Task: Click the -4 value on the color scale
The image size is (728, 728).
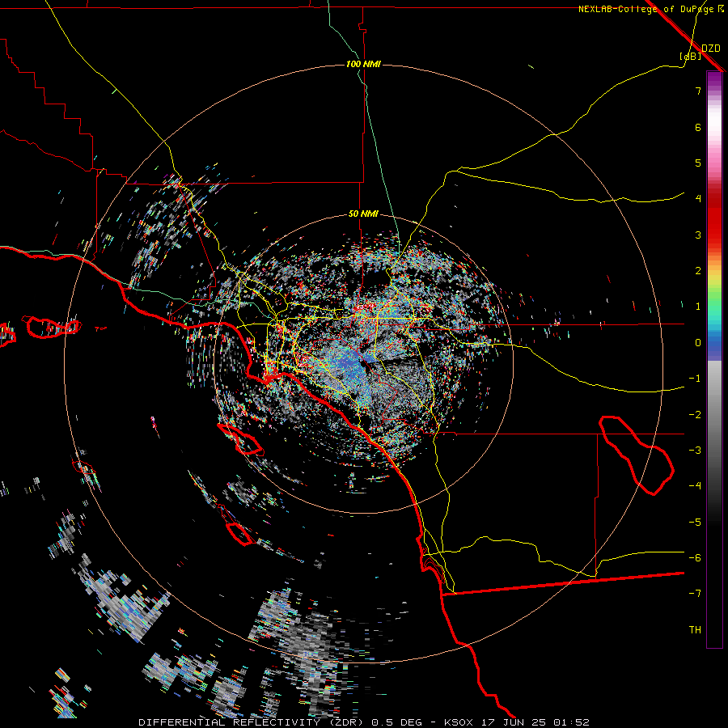Action: tap(695, 486)
